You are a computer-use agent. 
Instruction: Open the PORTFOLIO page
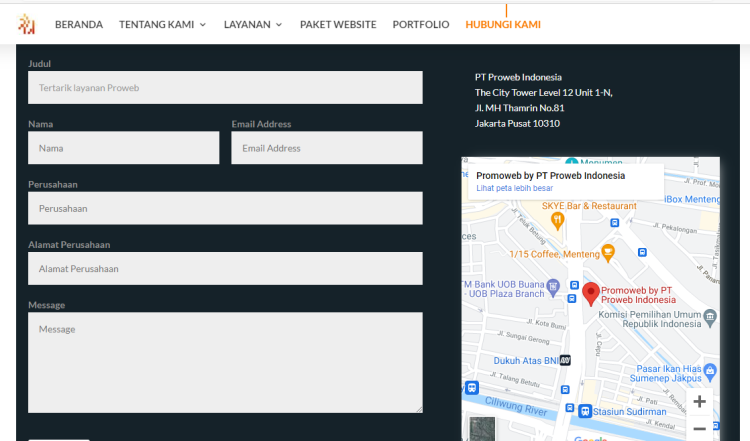421,24
